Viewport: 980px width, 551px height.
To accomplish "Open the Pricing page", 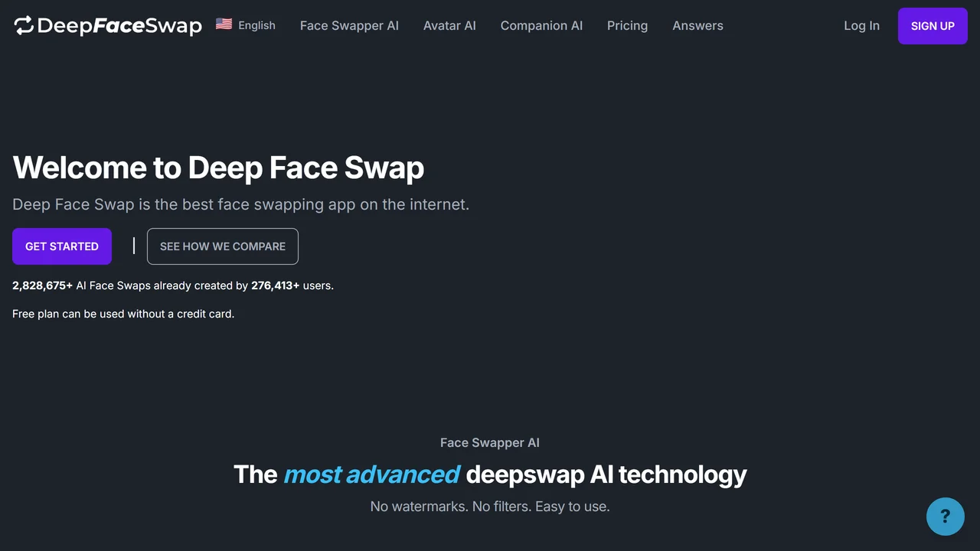I will point(627,25).
